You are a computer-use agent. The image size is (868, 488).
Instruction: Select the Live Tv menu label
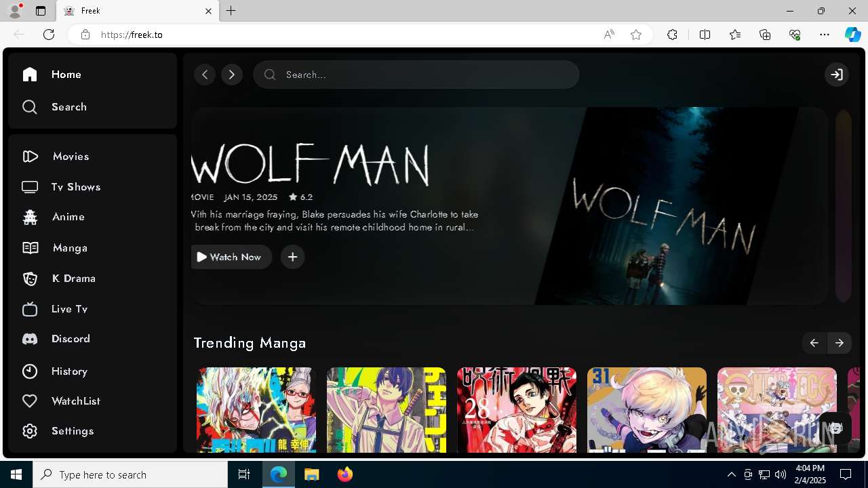(70, 309)
